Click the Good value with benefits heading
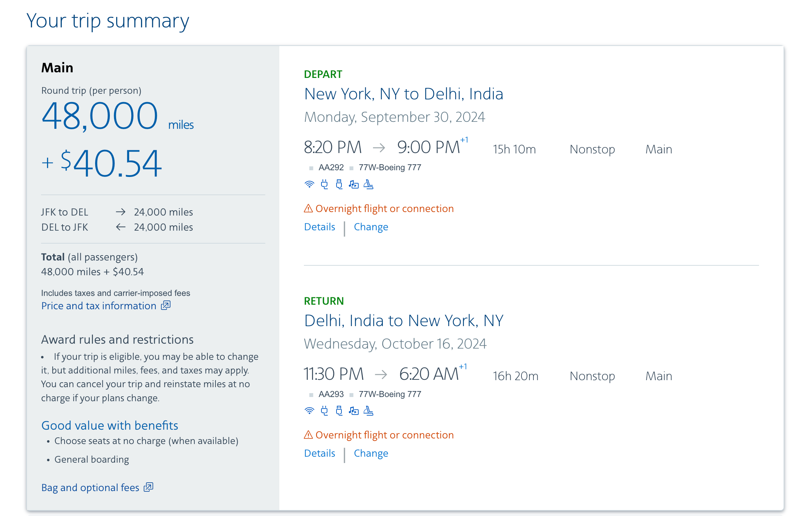 coord(109,425)
